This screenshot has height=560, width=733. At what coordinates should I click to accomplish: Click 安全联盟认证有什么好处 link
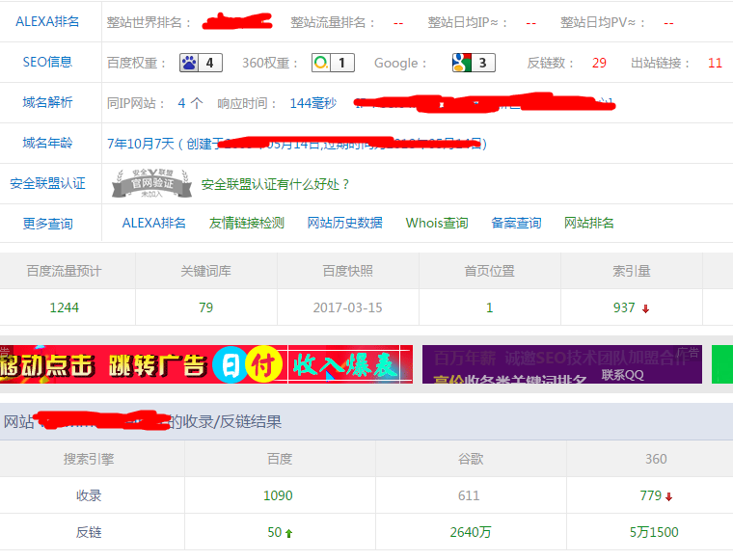tap(275, 184)
